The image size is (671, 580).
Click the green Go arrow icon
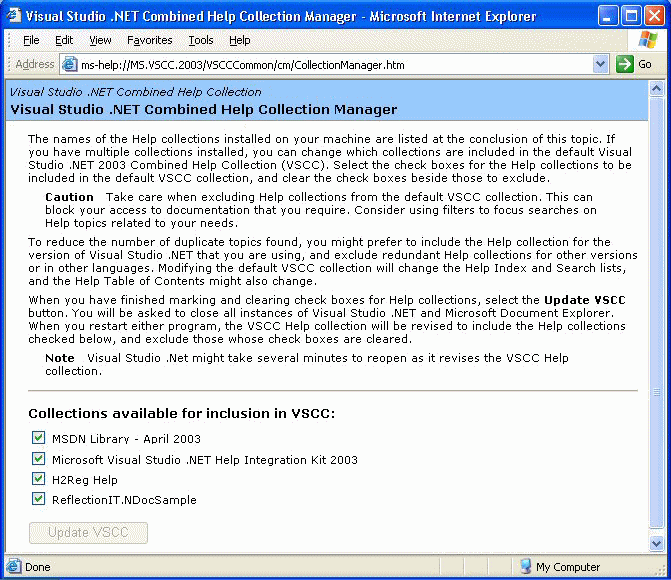coord(625,64)
